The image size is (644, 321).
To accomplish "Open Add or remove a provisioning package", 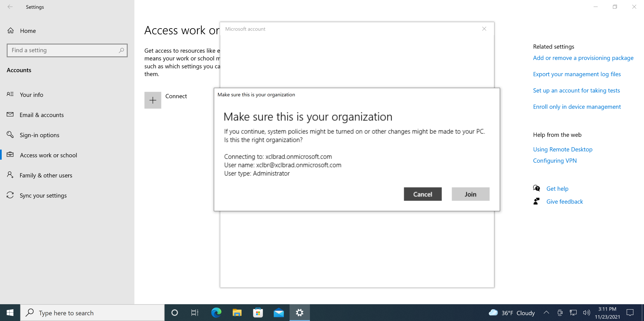I will tap(583, 58).
